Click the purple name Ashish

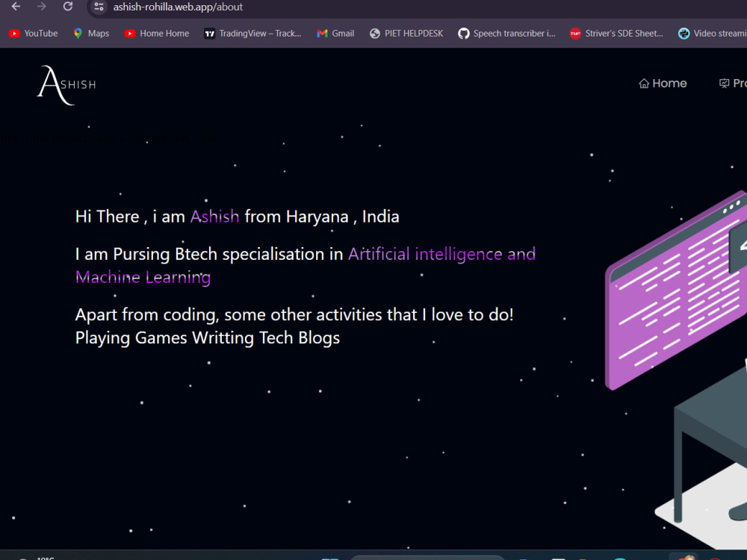coord(215,217)
